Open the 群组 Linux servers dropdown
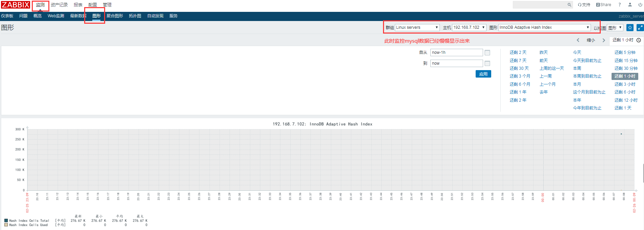The width and height of the screenshot is (644, 230). pyautogui.click(x=417, y=27)
